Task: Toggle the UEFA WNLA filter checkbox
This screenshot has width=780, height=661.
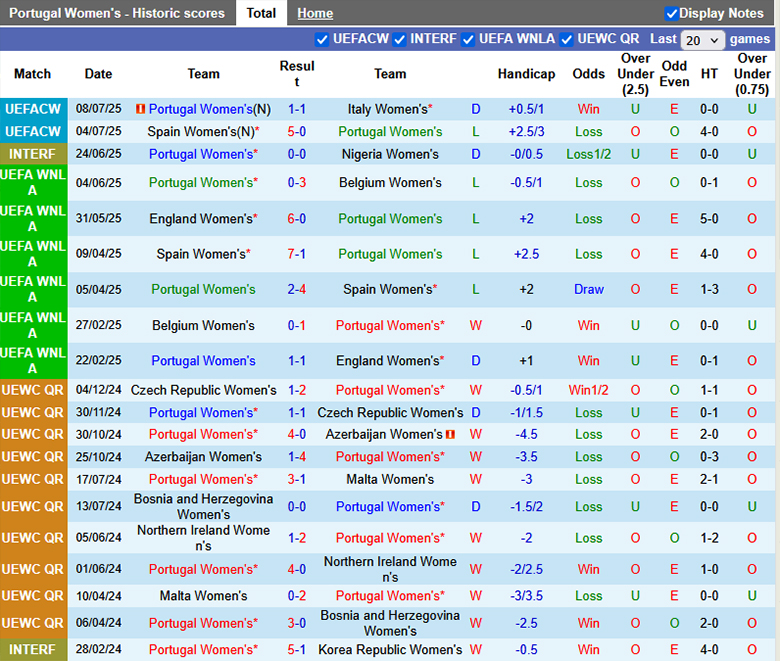Action: coord(468,39)
